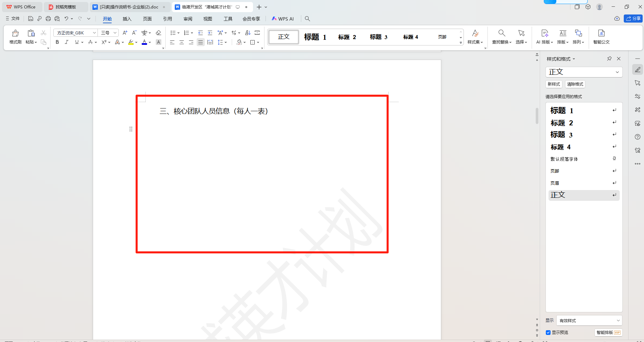Toggle justified paragraph alignment
The image size is (644, 342).
pyautogui.click(x=200, y=42)
